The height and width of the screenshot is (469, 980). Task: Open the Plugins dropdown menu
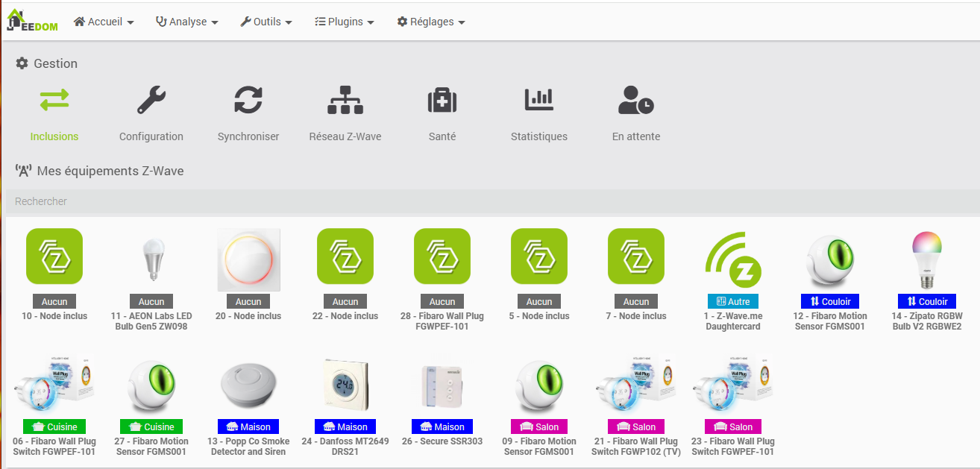pos(344,22)
